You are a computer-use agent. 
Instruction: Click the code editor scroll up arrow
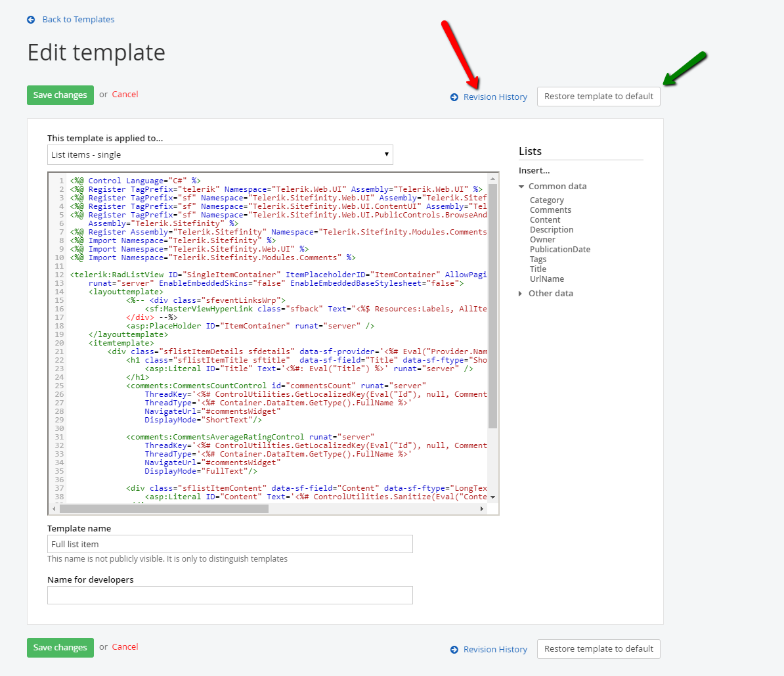pos(492,179)
